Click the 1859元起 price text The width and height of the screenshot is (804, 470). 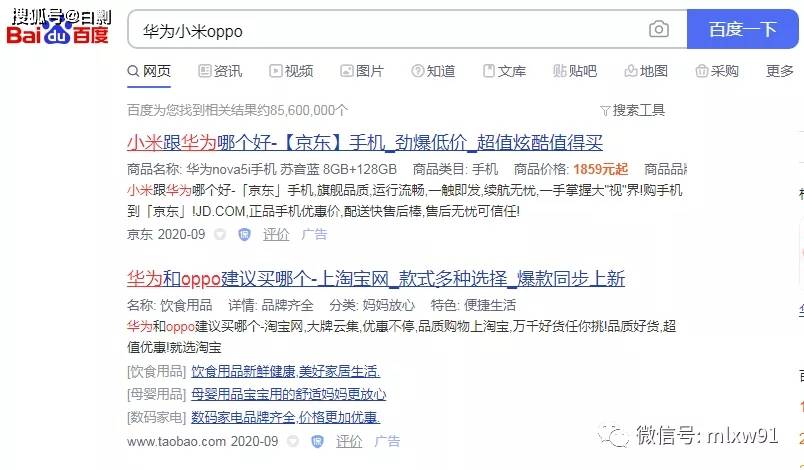(600, 169)
